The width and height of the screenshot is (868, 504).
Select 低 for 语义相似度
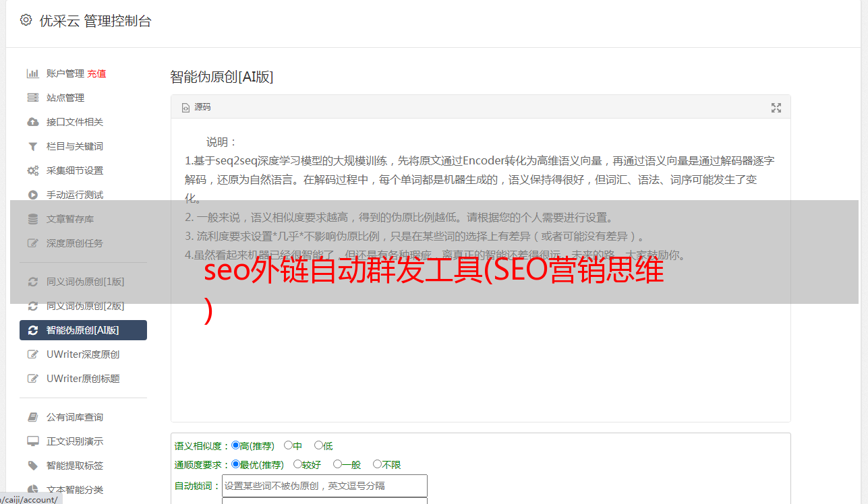pyautogui.click(x=318, y=445)
